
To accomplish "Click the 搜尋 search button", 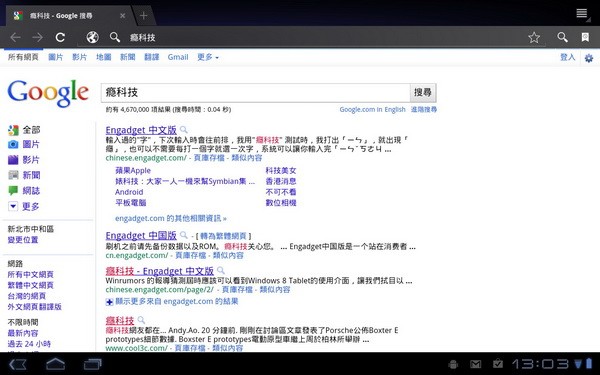I will tap(423, 92).
